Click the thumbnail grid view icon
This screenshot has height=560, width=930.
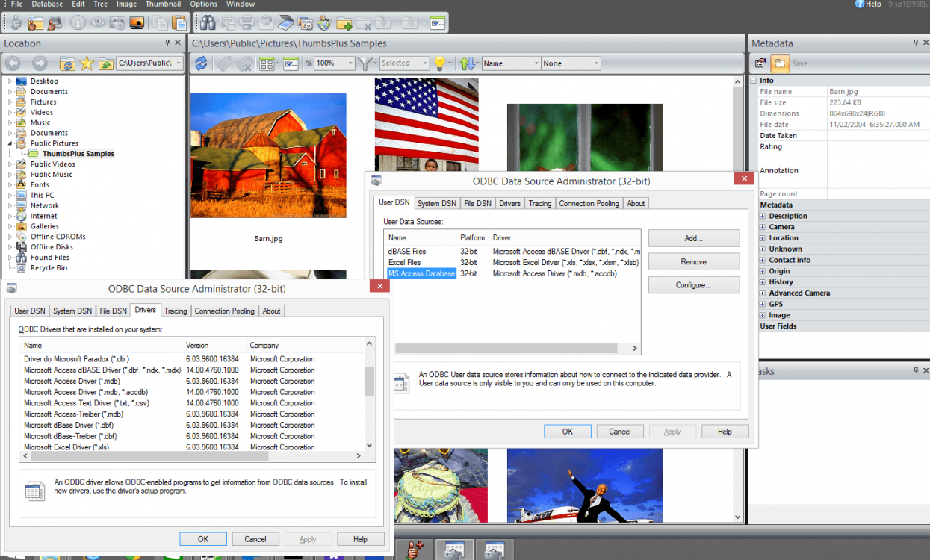pos(267,63)
